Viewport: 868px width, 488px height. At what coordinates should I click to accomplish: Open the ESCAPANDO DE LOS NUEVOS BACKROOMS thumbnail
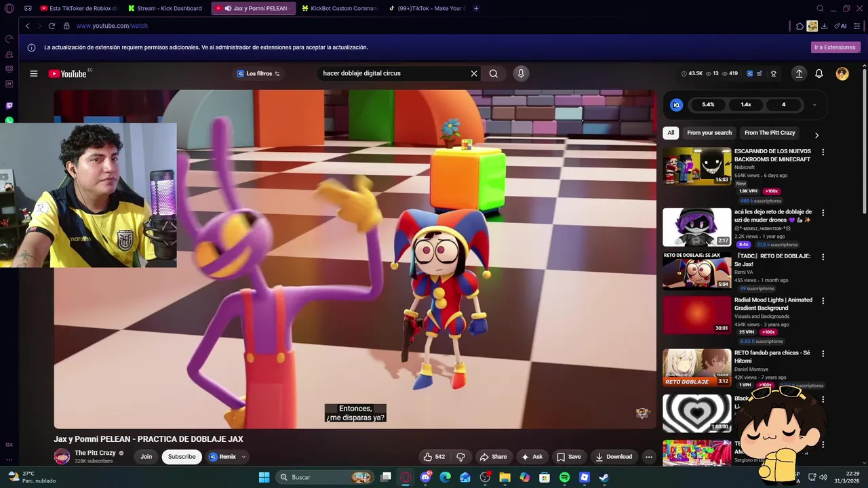(x=696, y=166)
